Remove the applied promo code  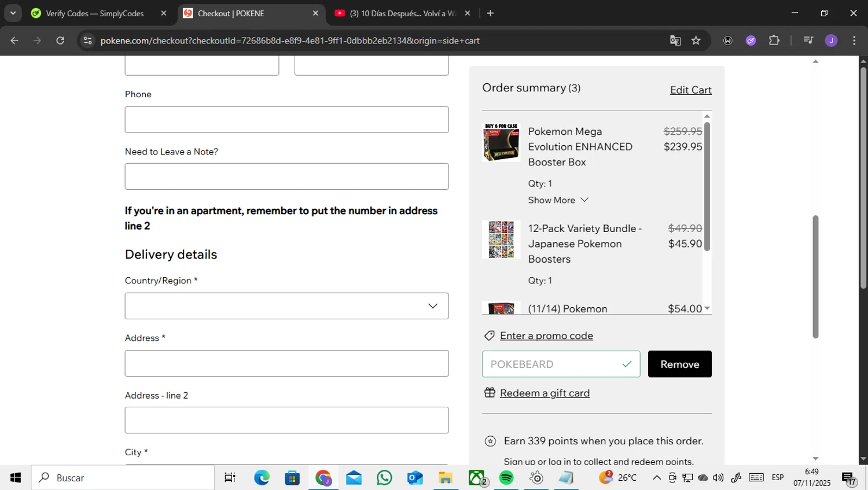coord(679,364)
